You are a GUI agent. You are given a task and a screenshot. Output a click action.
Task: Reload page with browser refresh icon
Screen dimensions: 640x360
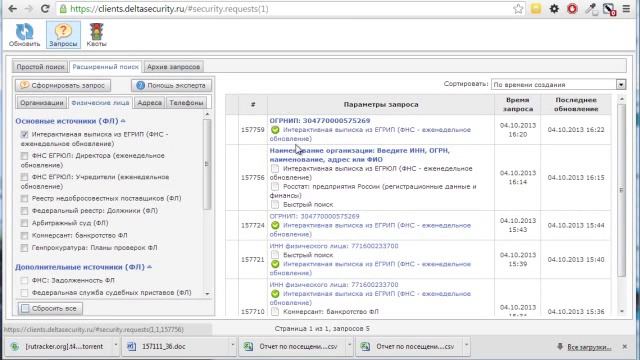(45, 9)
